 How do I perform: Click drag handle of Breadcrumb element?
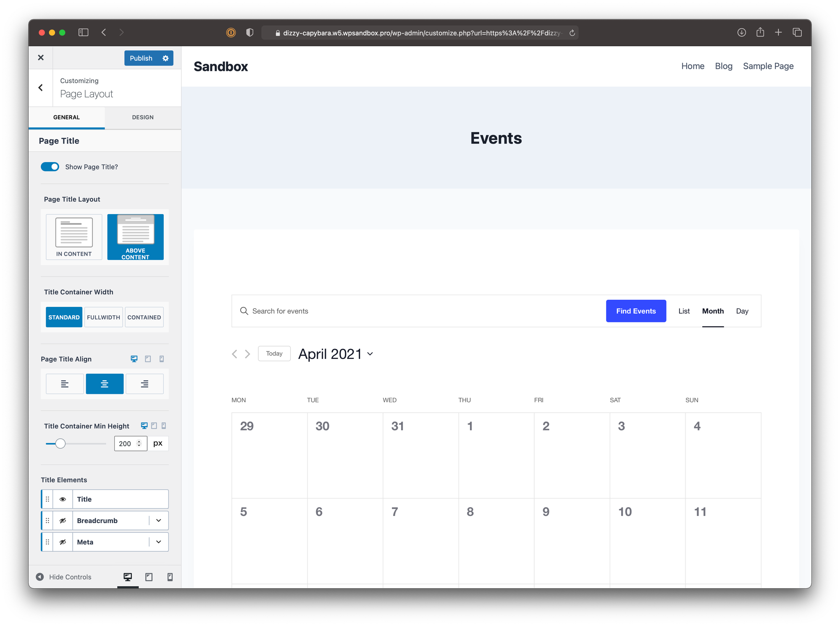tap(47, 521)
